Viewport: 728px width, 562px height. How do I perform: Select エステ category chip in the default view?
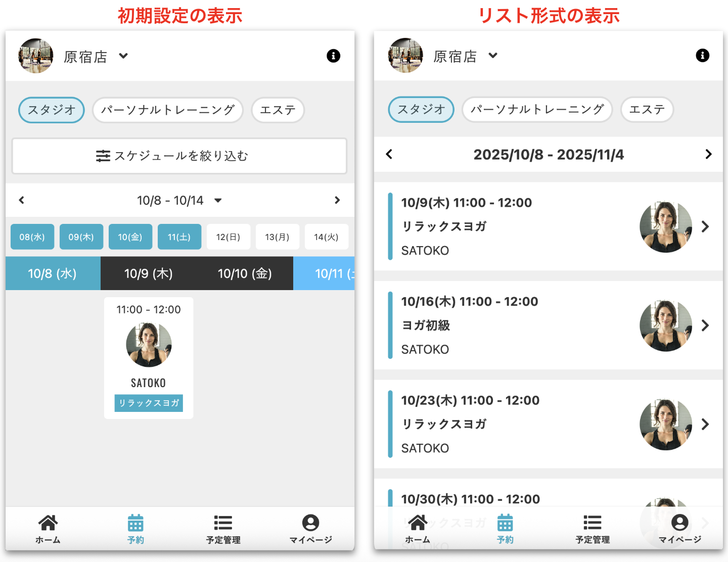278,110
